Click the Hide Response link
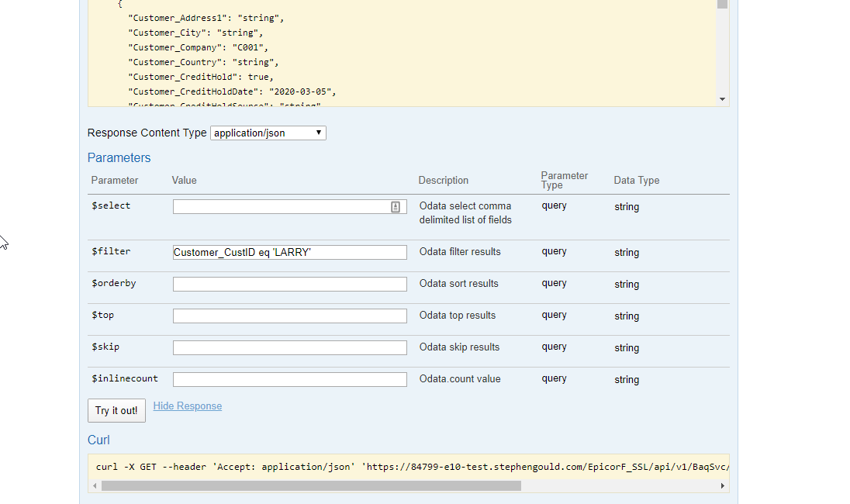850x504 pixels. click(x=188, y=406)
